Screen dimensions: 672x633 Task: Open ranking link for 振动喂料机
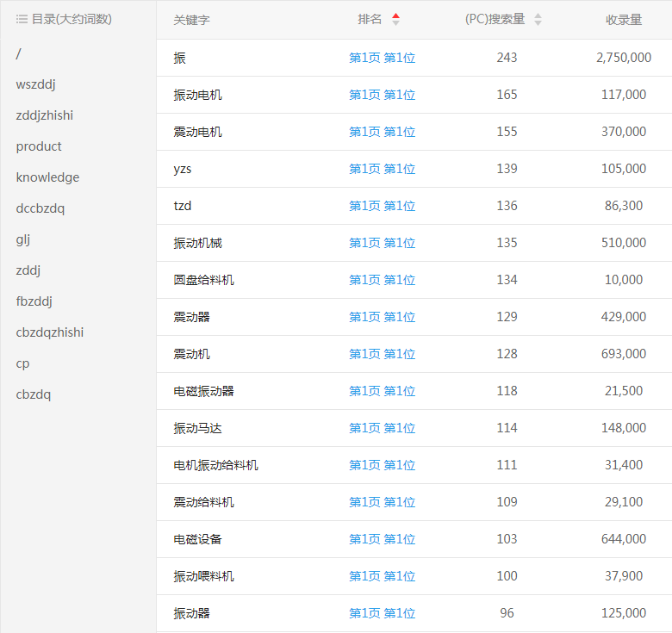point(382,576)
